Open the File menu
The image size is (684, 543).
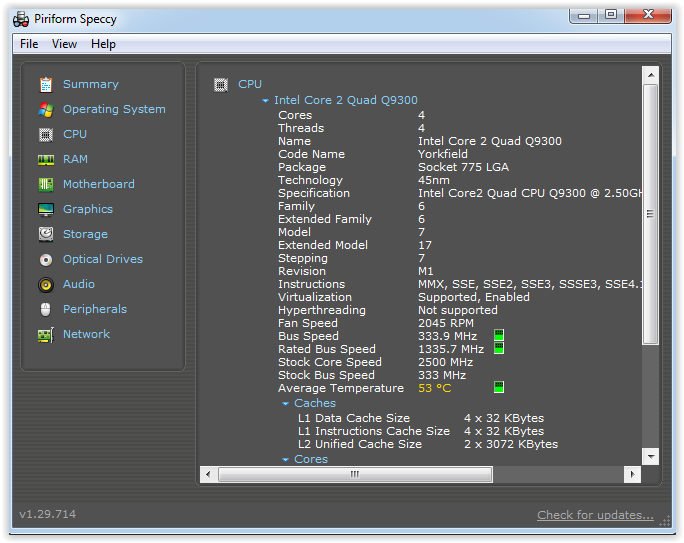pyautogui.click(x=29, y=44)
